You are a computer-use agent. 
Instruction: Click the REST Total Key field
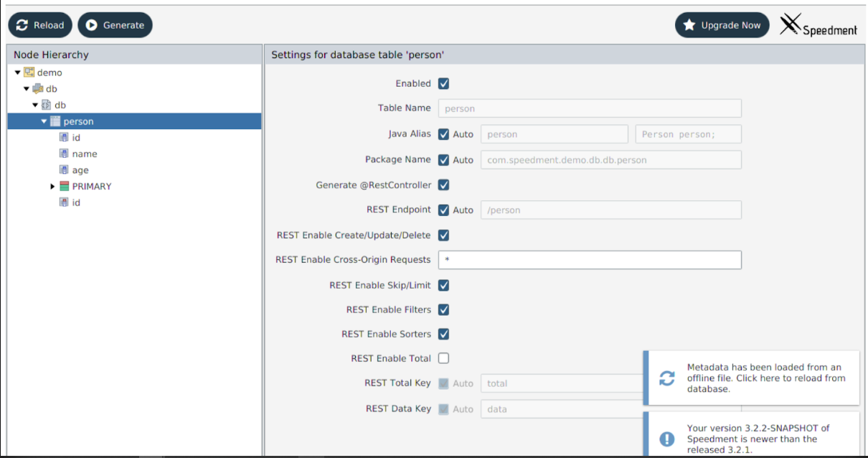pos(562,383)
